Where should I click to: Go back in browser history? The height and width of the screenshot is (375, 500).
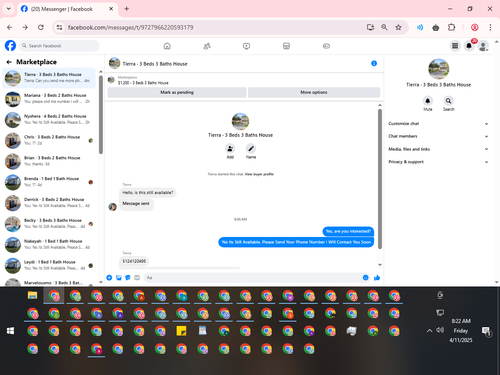(x=9, y=27)
